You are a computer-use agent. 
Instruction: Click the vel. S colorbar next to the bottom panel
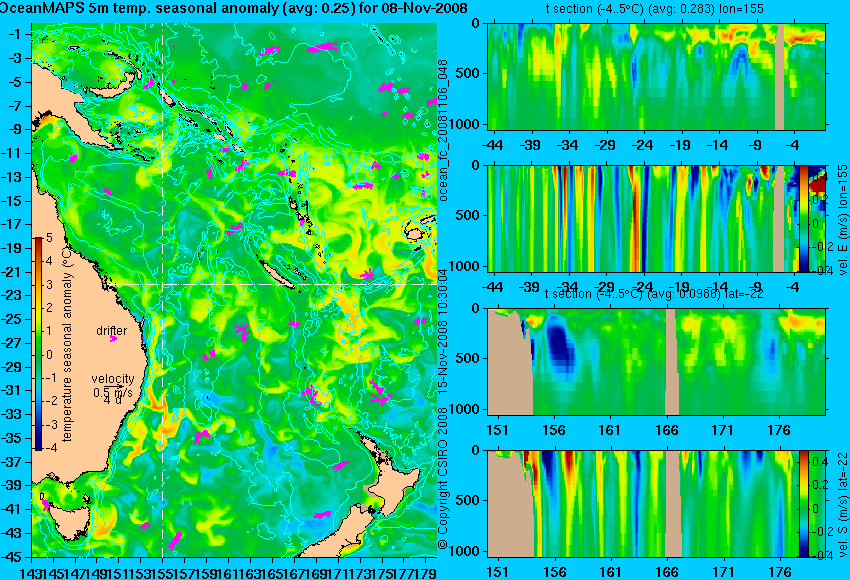click(804, 504)
